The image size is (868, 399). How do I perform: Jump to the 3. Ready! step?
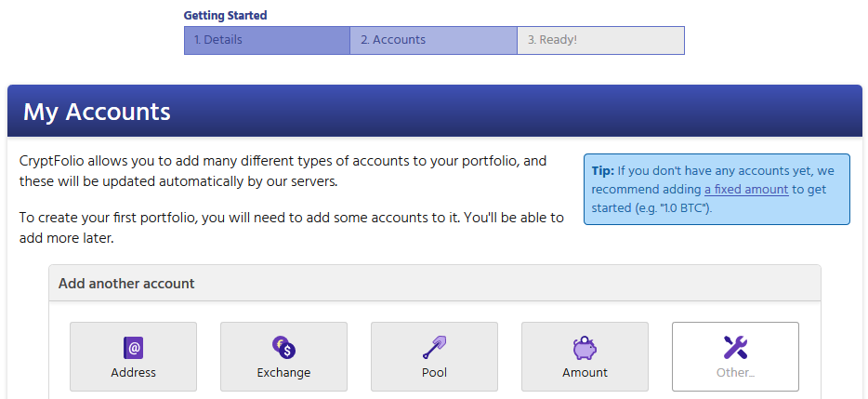[600, 40]
